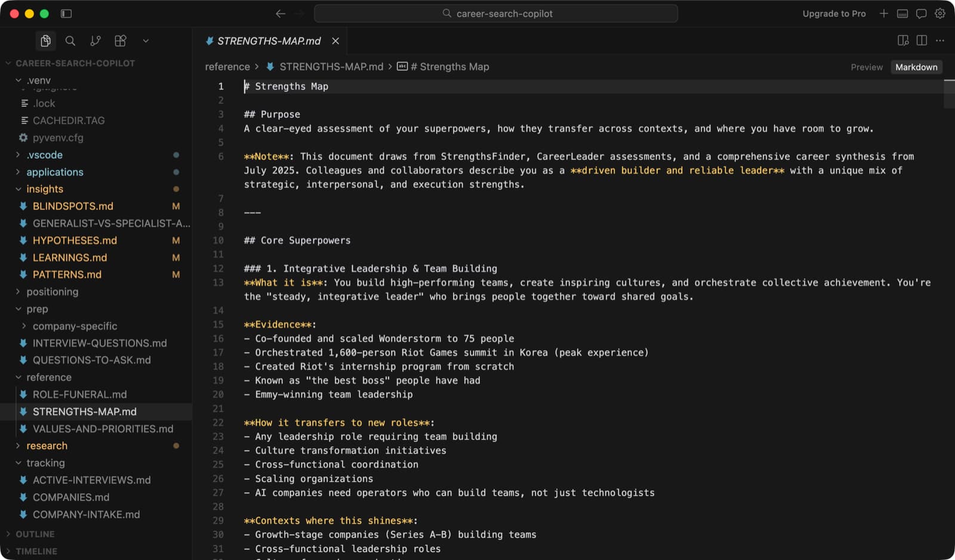Click the plus icon in the title bar
Viewport: 955px width, 560px height.
tap(883, 13)
